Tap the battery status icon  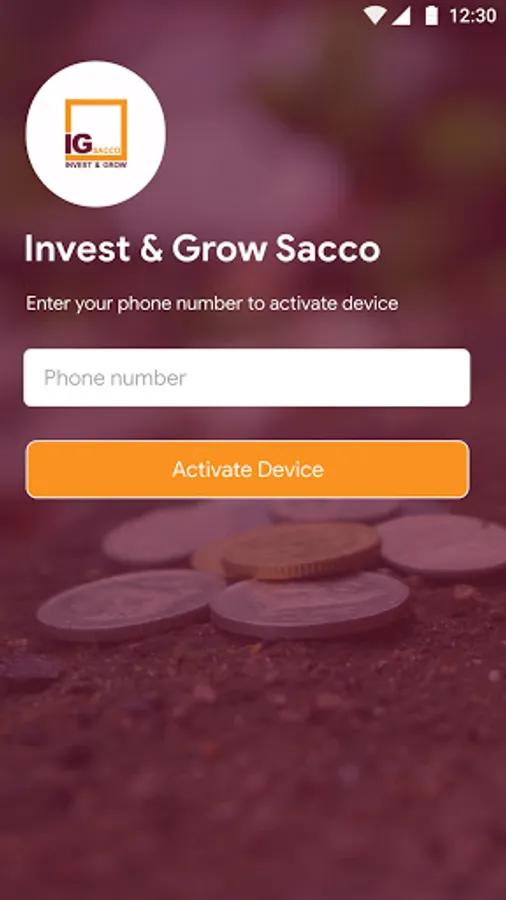point(431,16)
